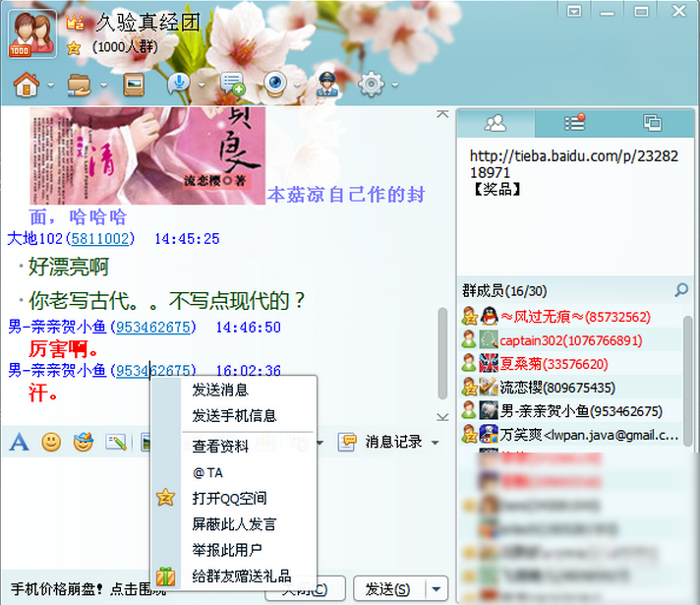This screenshot has width=700, height=605.
Task: Click the penguin avatar of 风过无痕
Action: (489, 317)
